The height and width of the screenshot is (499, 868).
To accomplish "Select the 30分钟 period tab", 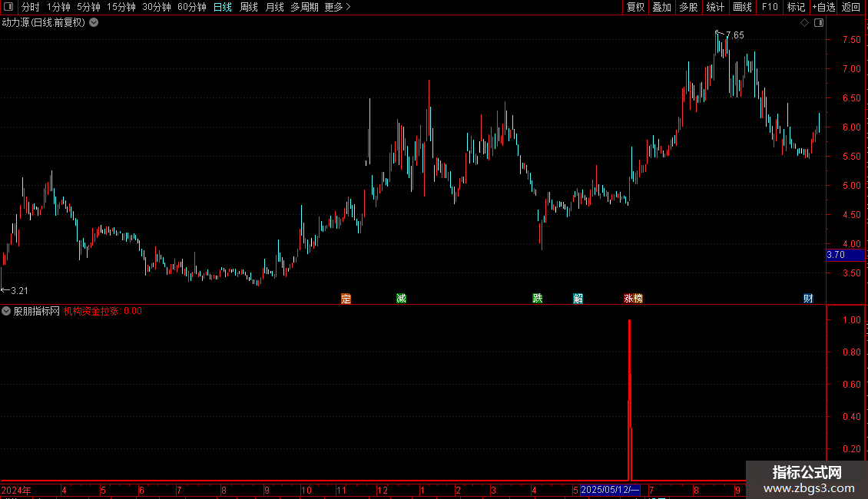I will [157, 7].
